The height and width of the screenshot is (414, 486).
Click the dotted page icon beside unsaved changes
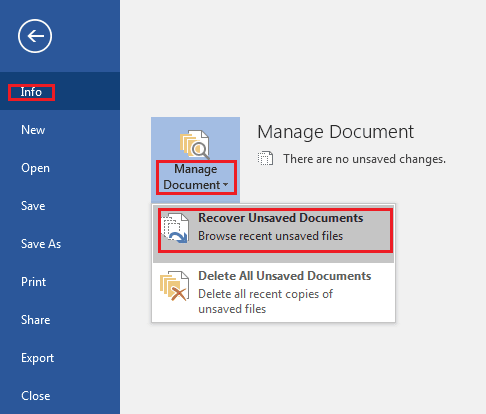[265, 158]
